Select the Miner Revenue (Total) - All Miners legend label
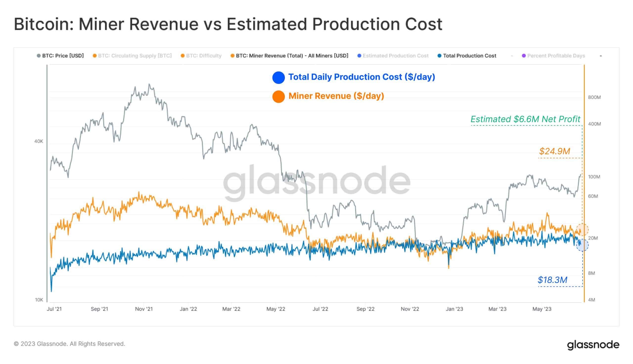 tap(292, 56)
